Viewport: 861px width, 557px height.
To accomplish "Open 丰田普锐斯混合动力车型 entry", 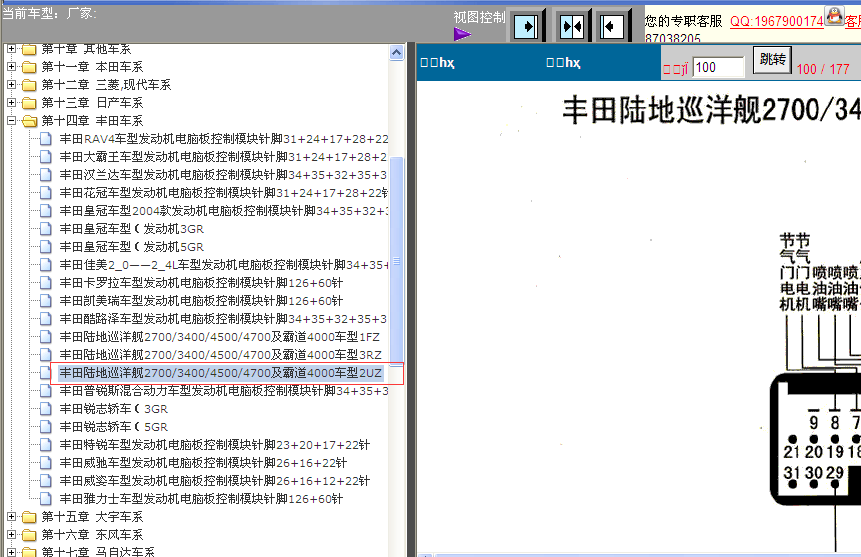I will tap(223, 391).
